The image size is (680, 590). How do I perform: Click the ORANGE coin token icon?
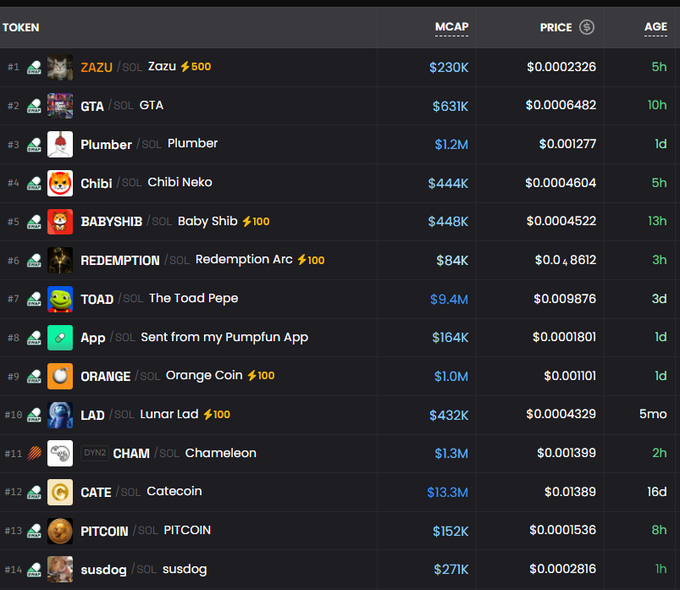click(x=60, y=376)
